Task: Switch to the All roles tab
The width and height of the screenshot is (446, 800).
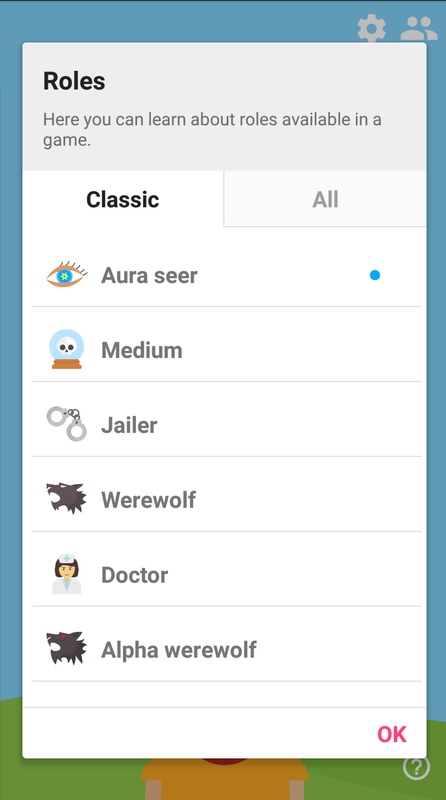Action: coord(325,199)
